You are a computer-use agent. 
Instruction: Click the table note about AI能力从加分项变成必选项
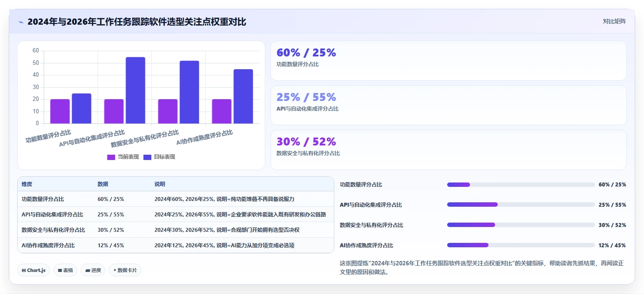pos(224,246)
